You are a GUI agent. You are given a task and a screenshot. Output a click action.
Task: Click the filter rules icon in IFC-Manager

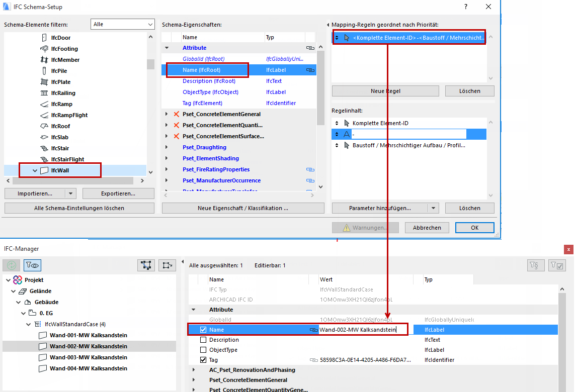(535, 265)
